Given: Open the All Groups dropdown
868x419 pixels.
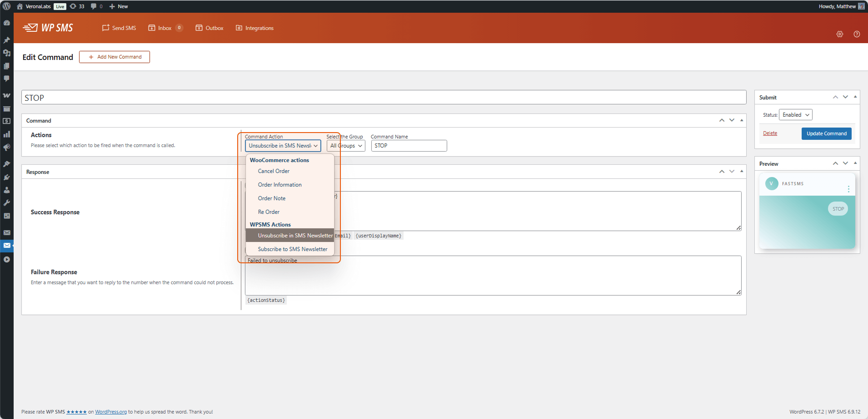Looking at the screenshot, I should (346, 146).
